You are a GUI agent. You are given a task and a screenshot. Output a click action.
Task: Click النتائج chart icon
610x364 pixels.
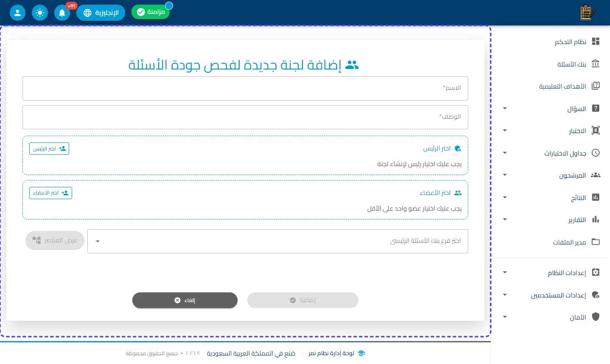pos(596,197)
